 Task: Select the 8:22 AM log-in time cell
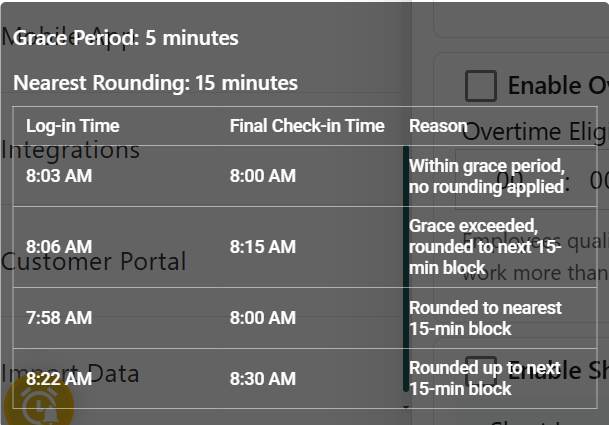[x=59, y=379]
